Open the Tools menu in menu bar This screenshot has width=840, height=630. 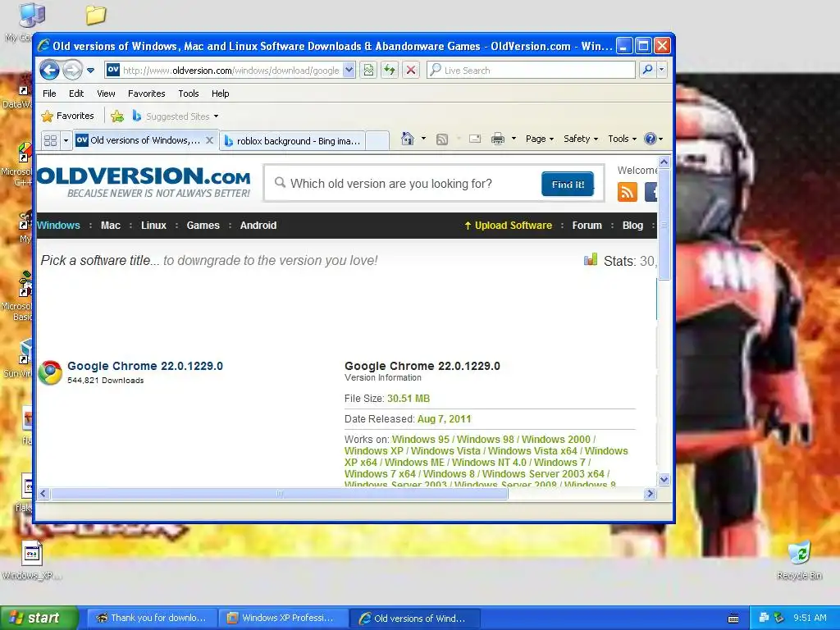(189, 94)
